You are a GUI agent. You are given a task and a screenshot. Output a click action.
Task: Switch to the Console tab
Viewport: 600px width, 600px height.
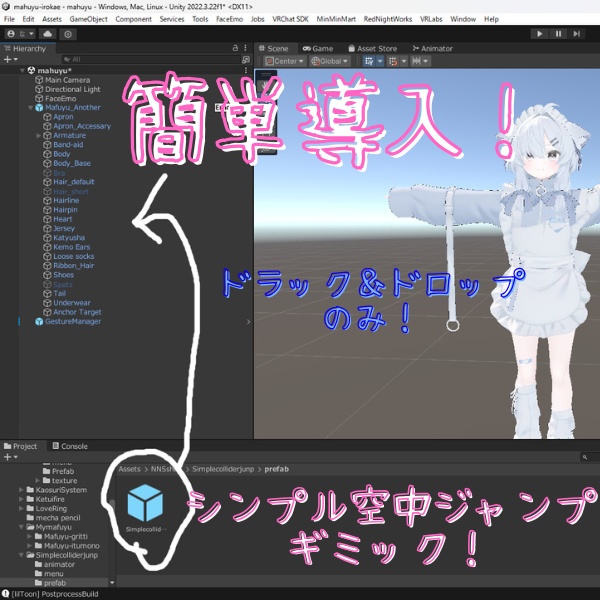(x=70, y=446)
